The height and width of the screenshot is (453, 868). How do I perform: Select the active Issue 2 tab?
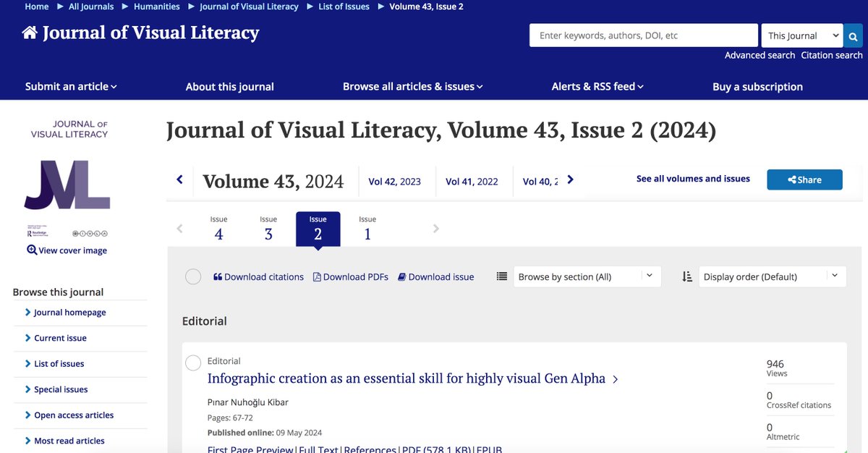point(318,229)
